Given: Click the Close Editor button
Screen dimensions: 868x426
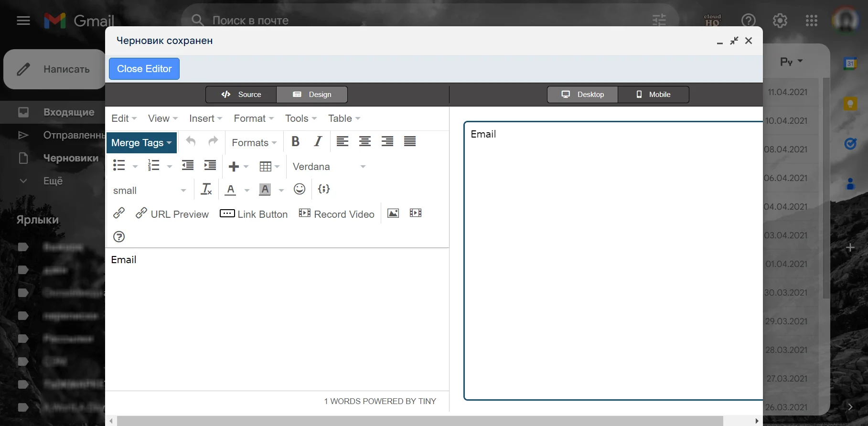Looking at the screenshot, I should click(x=144, y=69).
